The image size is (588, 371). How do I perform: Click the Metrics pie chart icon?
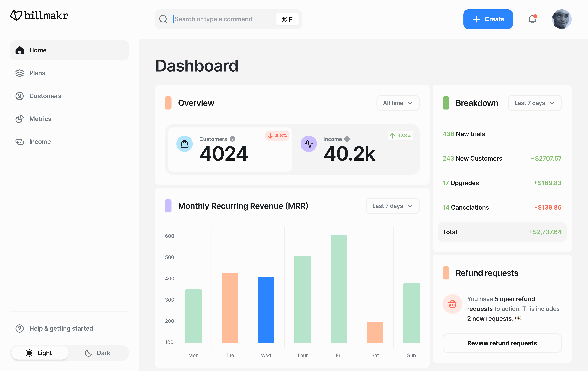point(19,119)
